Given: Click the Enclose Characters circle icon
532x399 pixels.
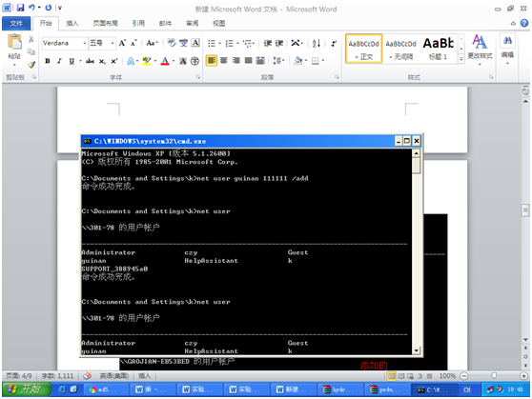Looking at the screenshot, I should pos(194,61).
